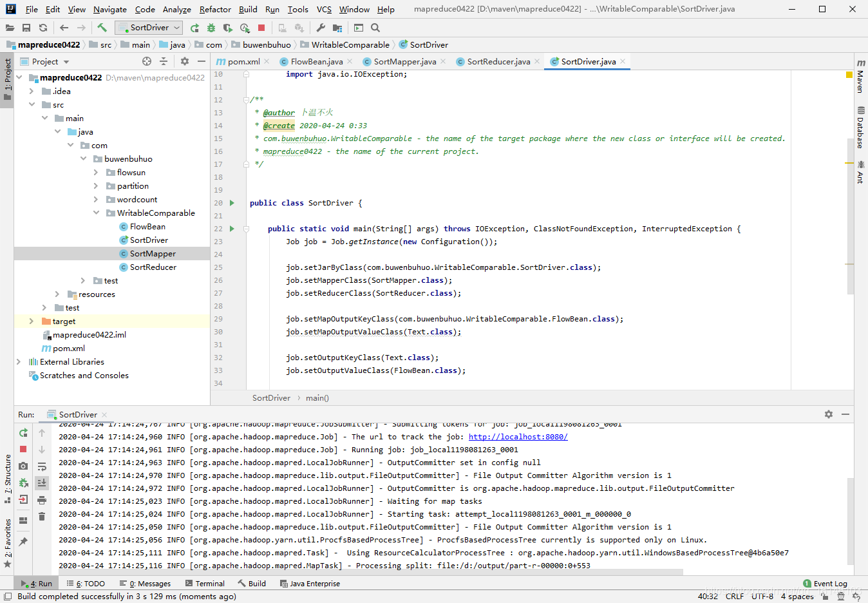Image resolution: width=868 pixels, height=603 pixels.
Task: Expand the wordcount package
Action: (96, 199)
